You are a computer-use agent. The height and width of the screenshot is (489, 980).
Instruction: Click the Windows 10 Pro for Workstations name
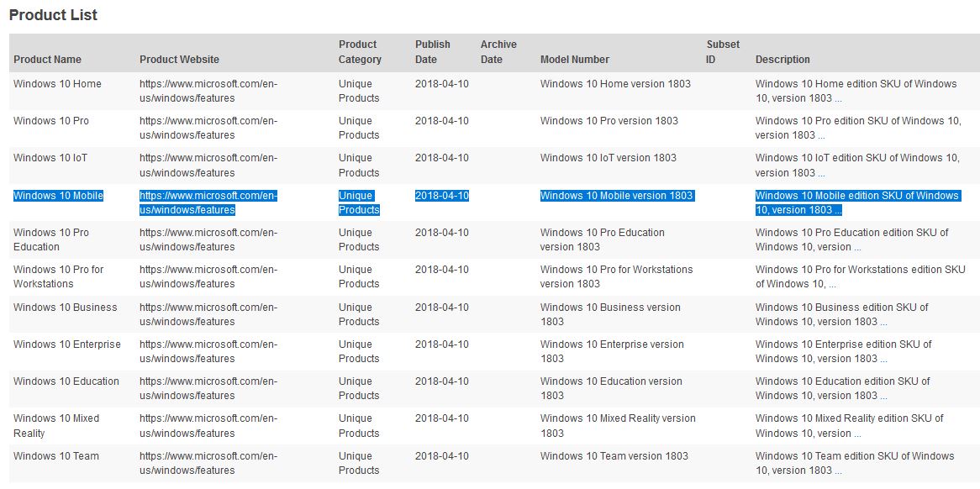[x=59, y=276]
